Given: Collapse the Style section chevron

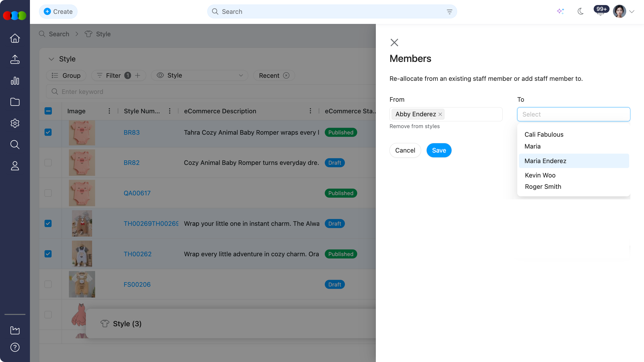Looking at the screenshot, I should click(51, 59).
